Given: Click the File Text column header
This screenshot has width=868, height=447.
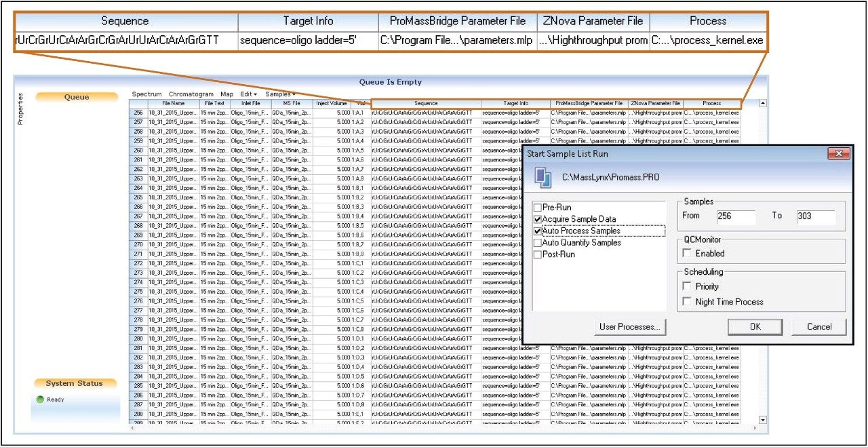Looking at the screenshot, I should pyautogui.click(x=214, y=103).
